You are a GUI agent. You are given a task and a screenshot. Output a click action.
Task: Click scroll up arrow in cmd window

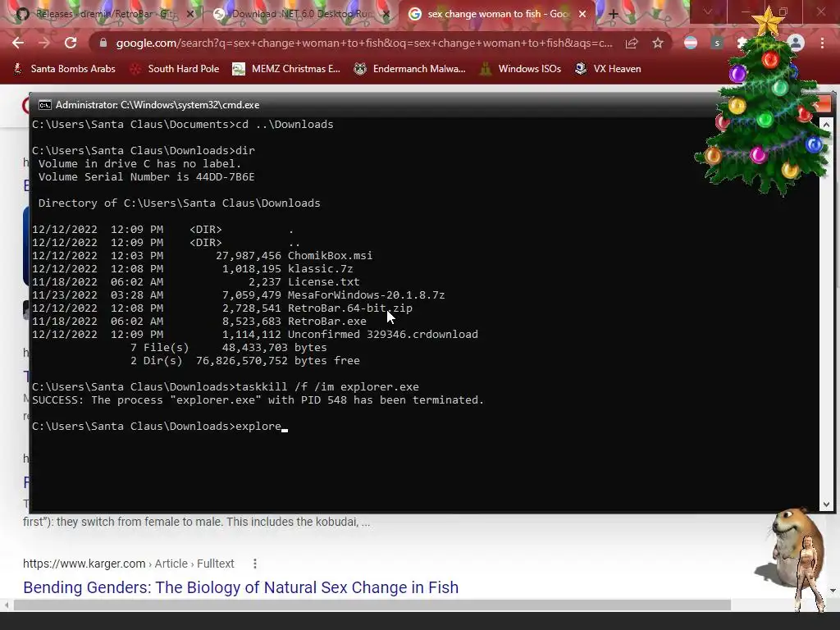tap(826, 125)
